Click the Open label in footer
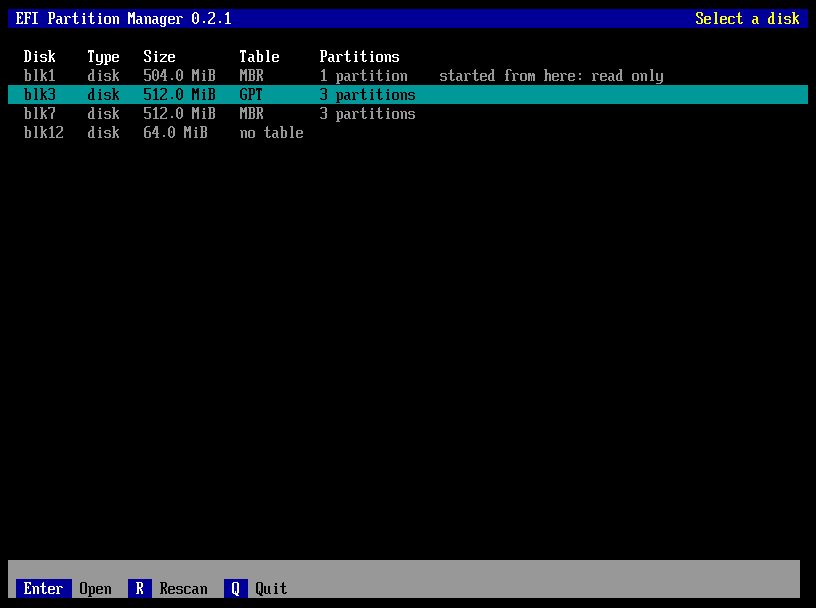The width and height of the screenshot is (816, 608). (x=95, y=589)
